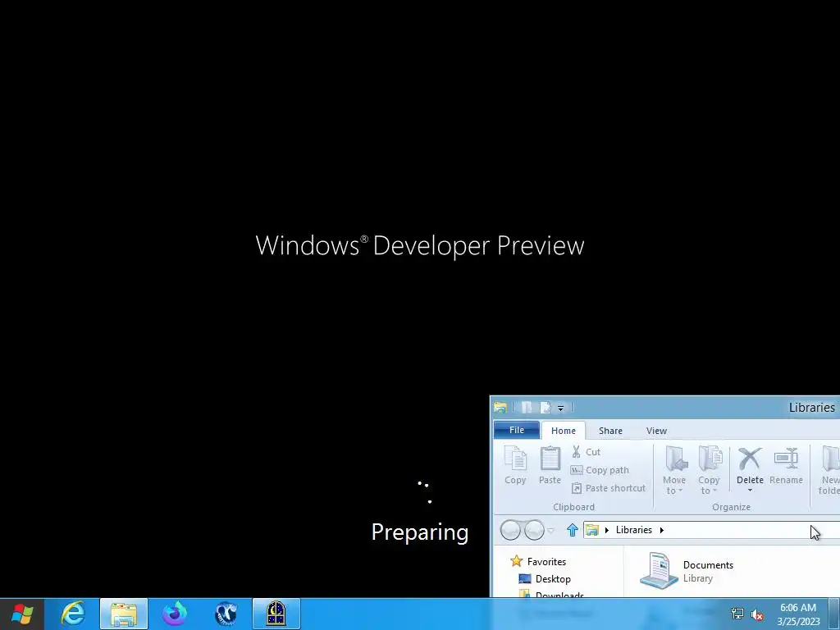Launch the purple Firefox-style browser icon
The image size is (840, 630).
click(175, 614)
